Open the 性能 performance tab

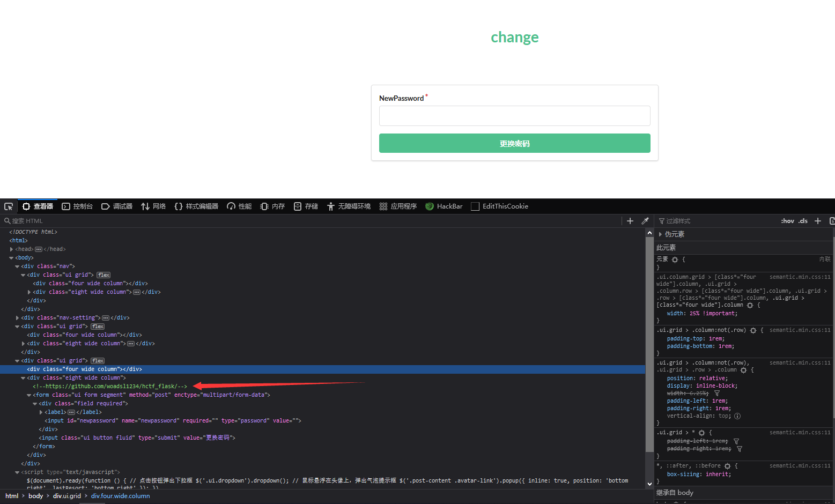[239, 206]
